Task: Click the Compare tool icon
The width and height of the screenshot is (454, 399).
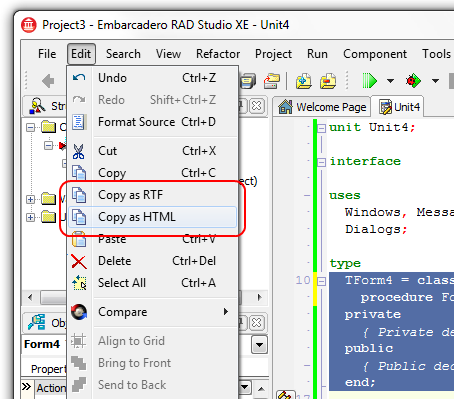Action: click(x=79, y=312)
